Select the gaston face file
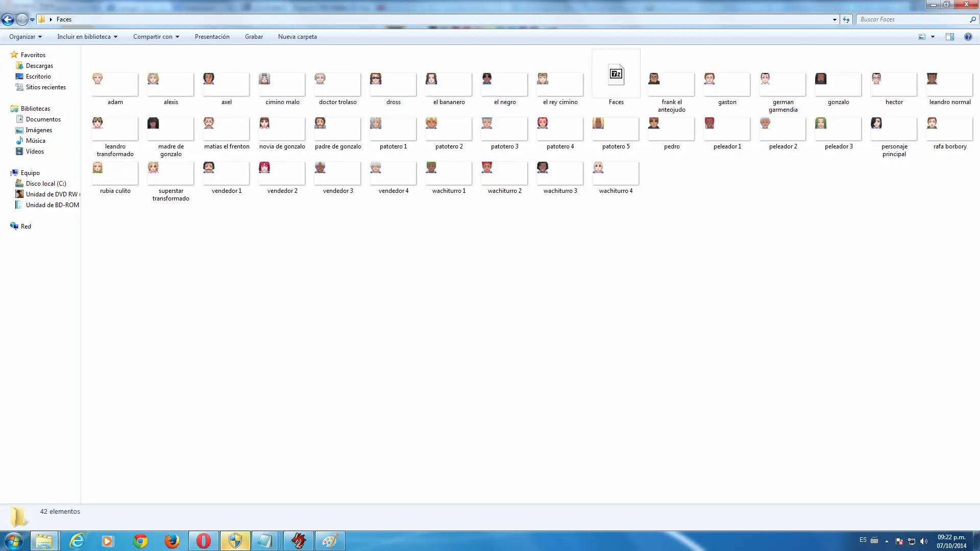980x551 pixels. pyautogui.click(x=727, y=85)
